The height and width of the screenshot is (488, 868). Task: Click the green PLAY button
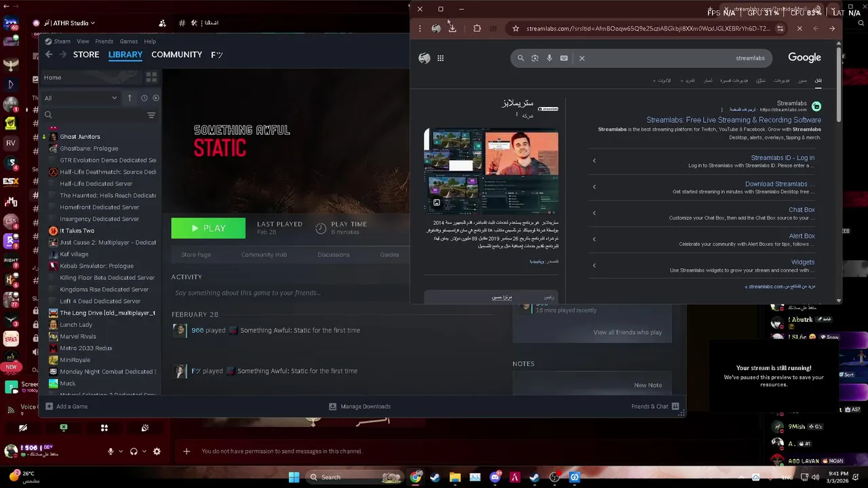pyautogui.click(x=208, y=228)
